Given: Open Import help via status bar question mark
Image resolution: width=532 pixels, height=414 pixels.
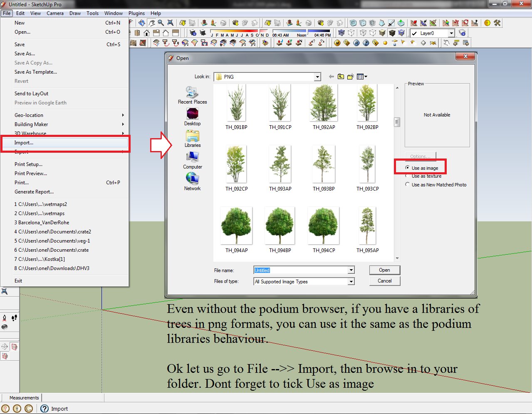Looking at the screenshot, I should click(45, 409).
